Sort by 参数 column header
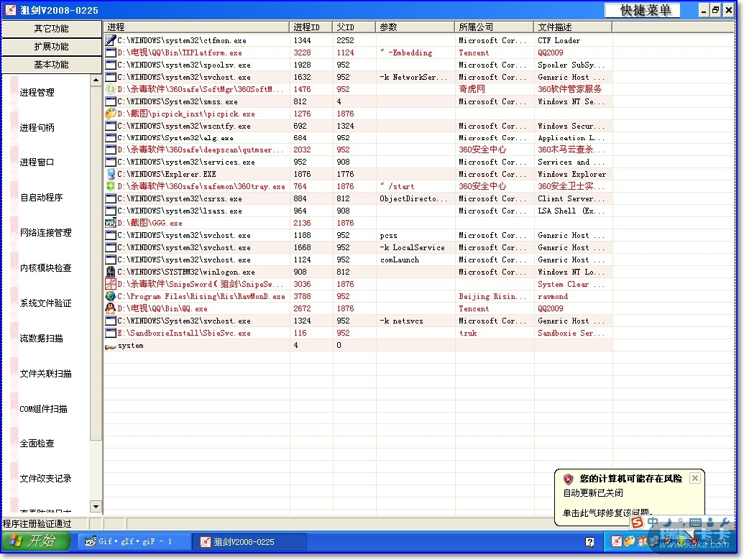The image size is (744, 560). tap(415, 27)
